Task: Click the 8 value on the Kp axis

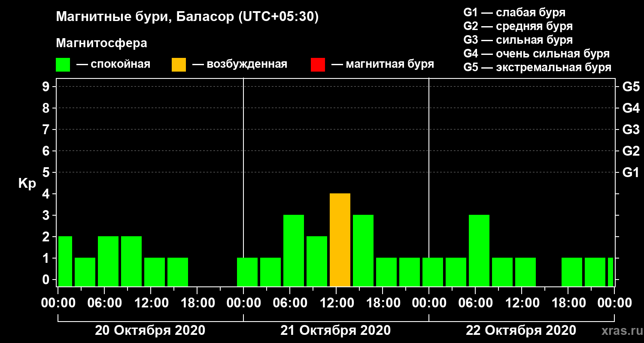Action: 47,108
